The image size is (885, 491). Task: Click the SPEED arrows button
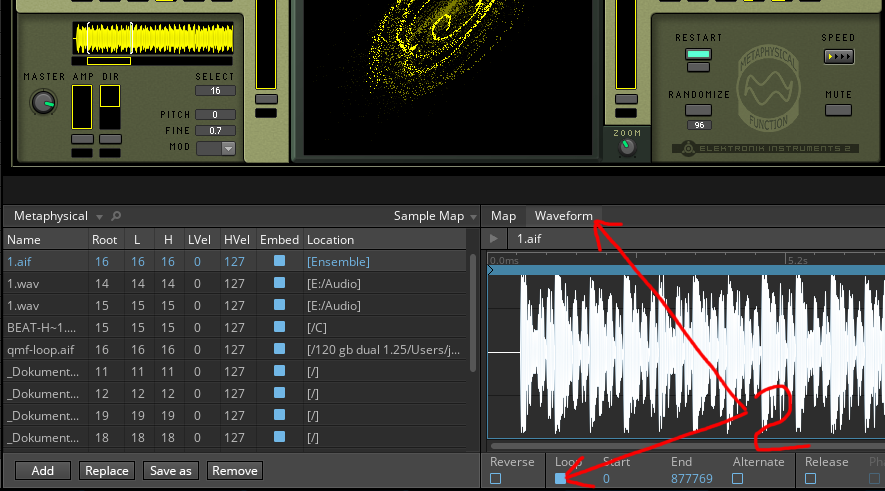839,56
